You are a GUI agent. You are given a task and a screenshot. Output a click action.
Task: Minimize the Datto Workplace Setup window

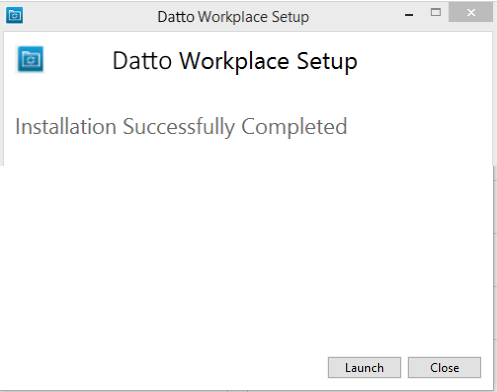[409, 15]
